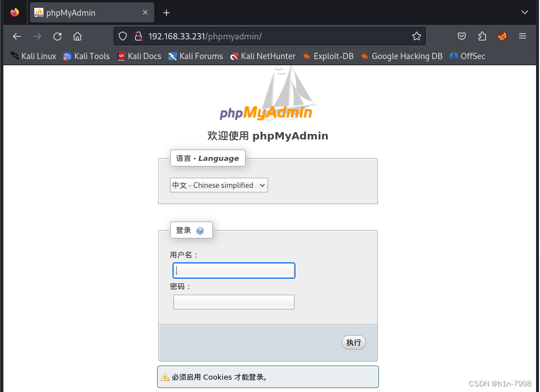
Task: Click the 执行 submit button
Action: coord(354,343)
